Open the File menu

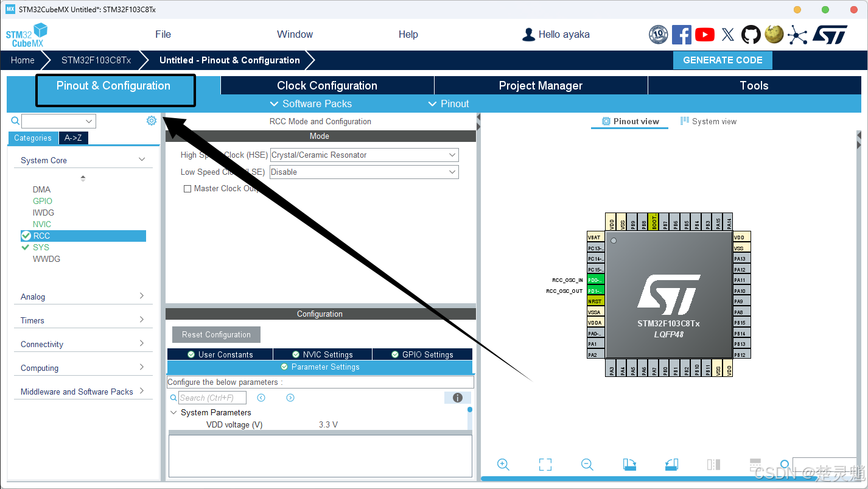point(163,35)
